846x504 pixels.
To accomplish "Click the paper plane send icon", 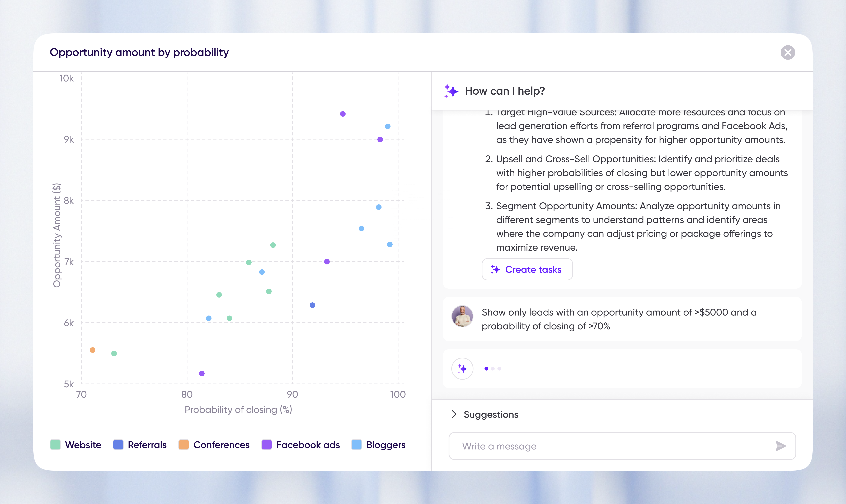I will pyautogui.click(x=781, y=446).
